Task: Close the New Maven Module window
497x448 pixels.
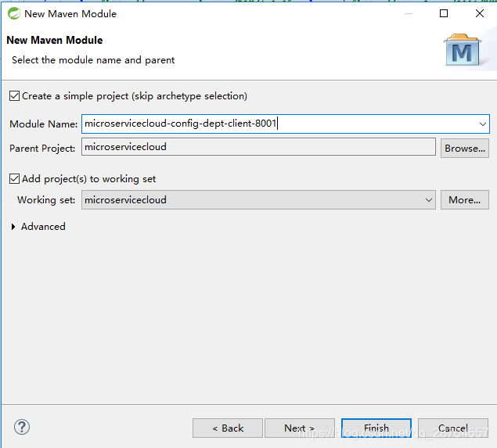Action: (x=480, y=13)
